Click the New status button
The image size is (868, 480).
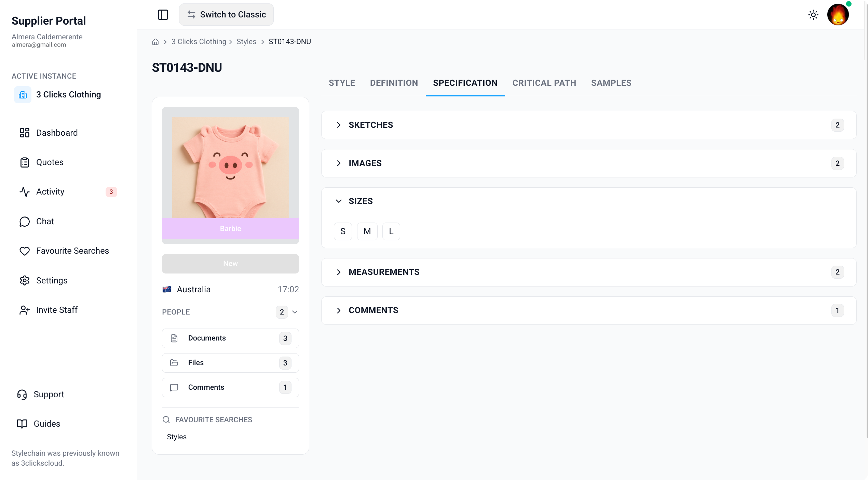pos(230,264)
